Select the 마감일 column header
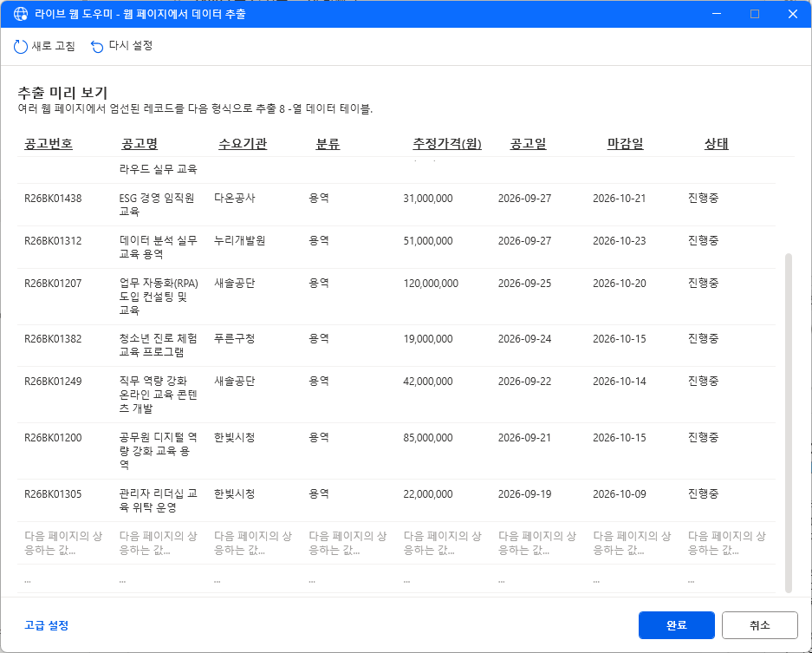This screenshot has height=653, width=812. (625, 144)
